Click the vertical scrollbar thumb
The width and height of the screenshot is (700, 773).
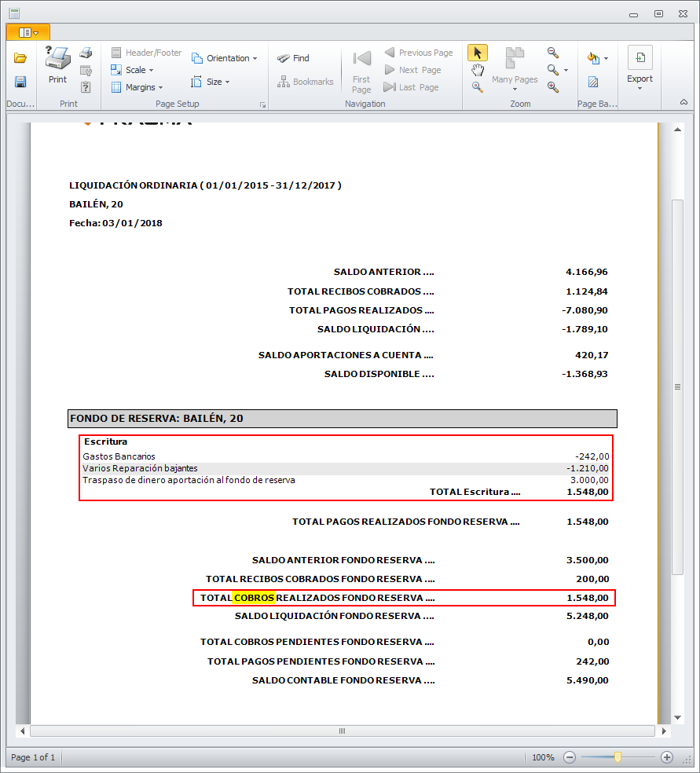point(678,387)
